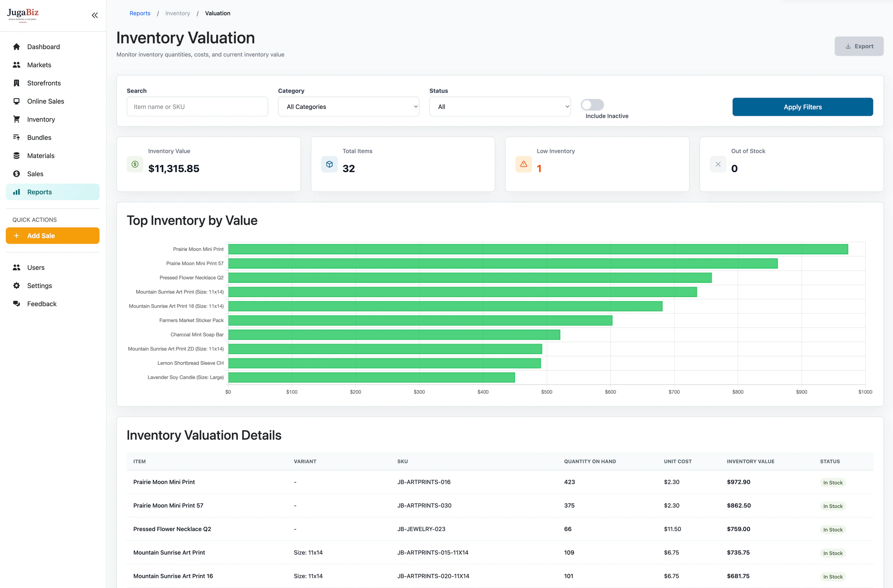This screenshot has width=893, height=588.
Task: Click the Prairie Moon Mini Print 57 table row name
Action: [x=168, y=505]
